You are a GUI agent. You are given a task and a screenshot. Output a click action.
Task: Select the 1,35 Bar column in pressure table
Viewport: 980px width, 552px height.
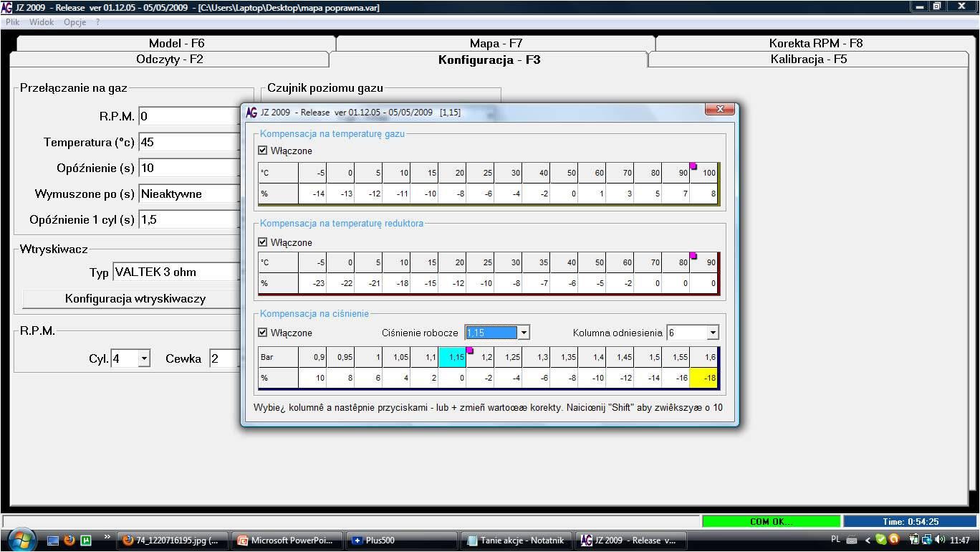(564, 357)
